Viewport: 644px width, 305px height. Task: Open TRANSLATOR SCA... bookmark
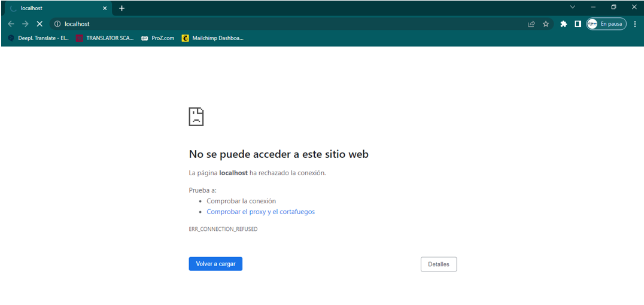point(105,38)
